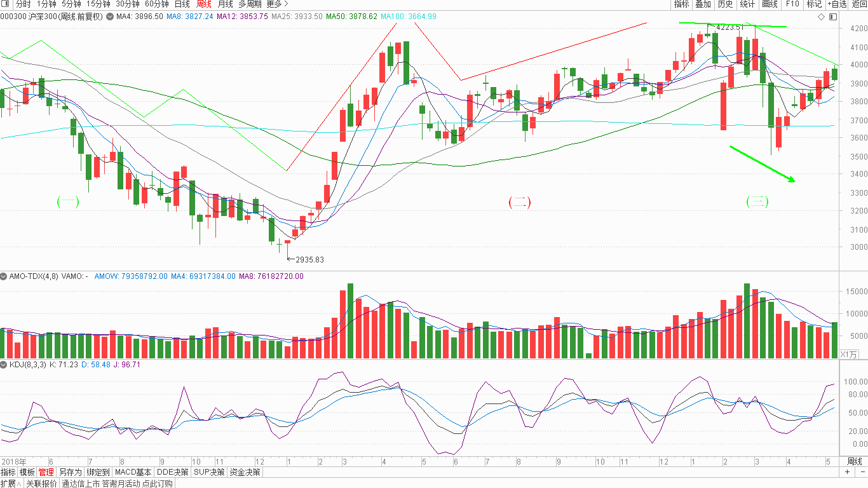
Task: Select the 1分钟 period
Action: click(x=46, y=4)
